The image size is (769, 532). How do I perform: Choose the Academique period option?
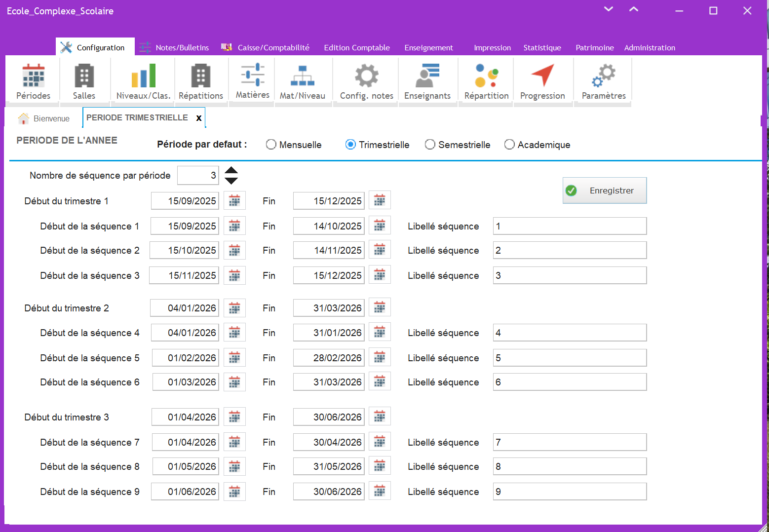[509, 145]
